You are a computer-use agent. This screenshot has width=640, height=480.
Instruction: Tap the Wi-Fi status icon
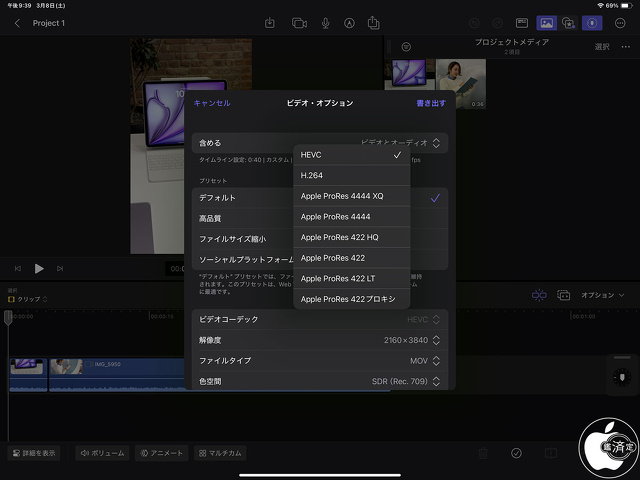click(600, 6)
